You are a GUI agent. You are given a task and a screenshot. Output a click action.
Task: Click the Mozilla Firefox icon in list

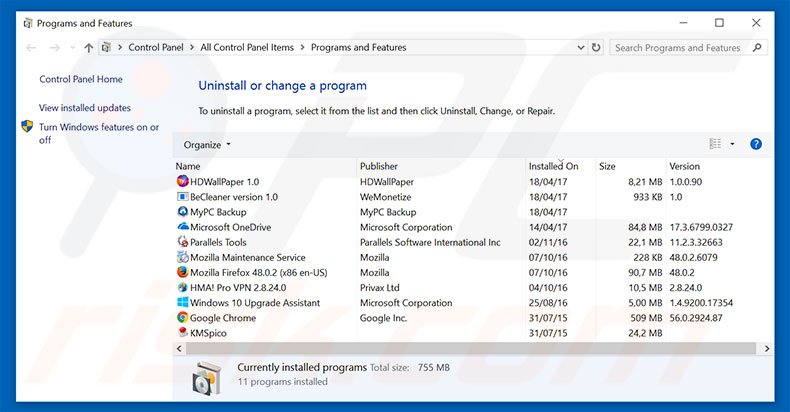[182, 272]
